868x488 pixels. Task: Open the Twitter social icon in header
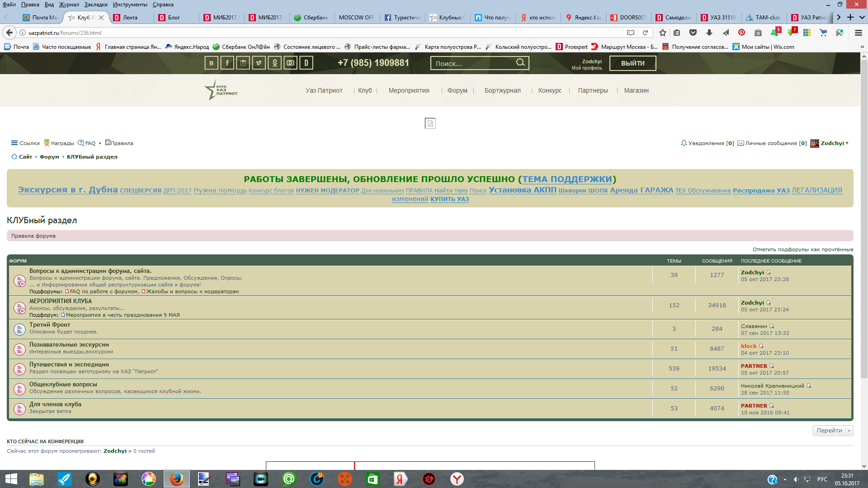259,63
